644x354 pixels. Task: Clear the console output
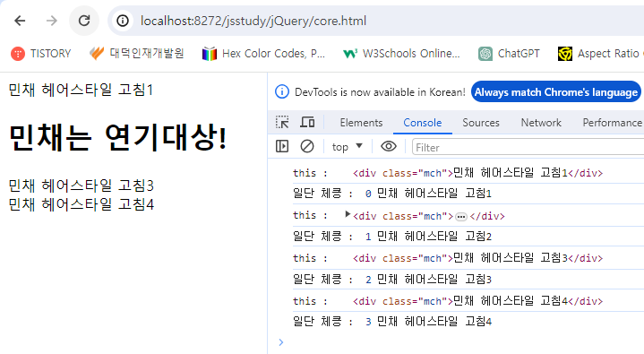point(307,146)
